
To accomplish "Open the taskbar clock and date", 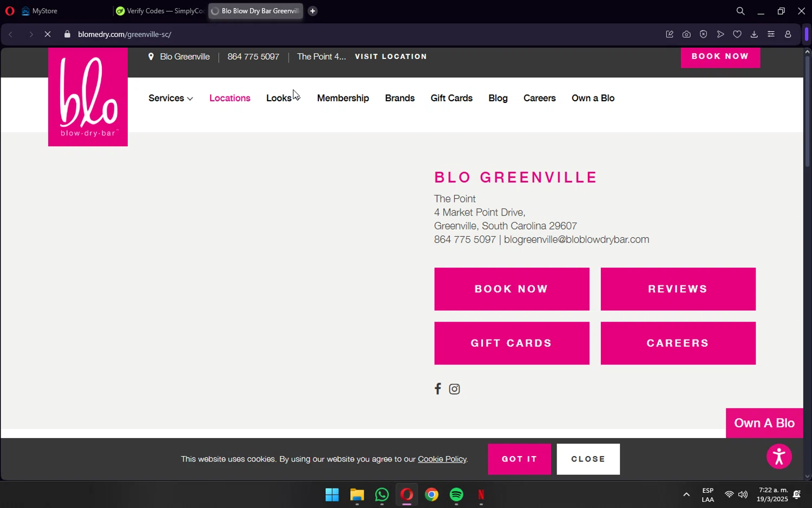I will pyautogui.click(x=772, y=494).
